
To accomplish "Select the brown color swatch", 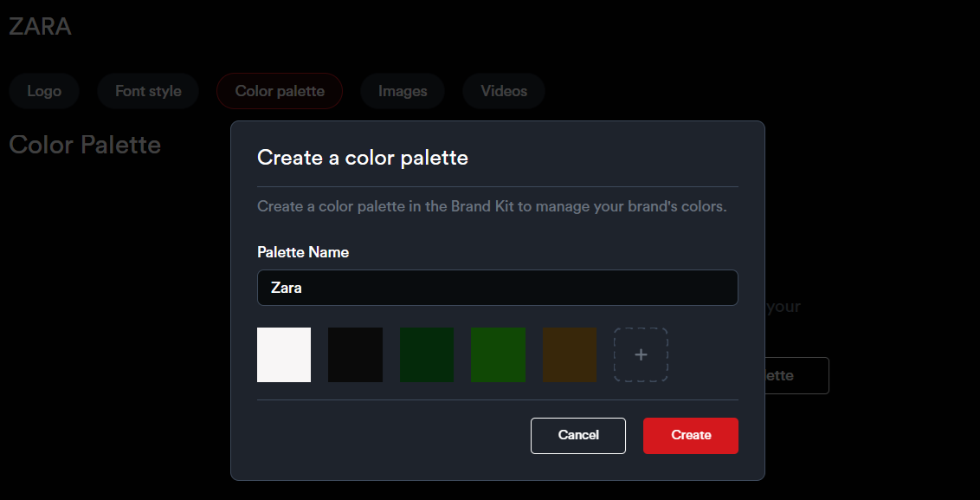I will 570,354.
